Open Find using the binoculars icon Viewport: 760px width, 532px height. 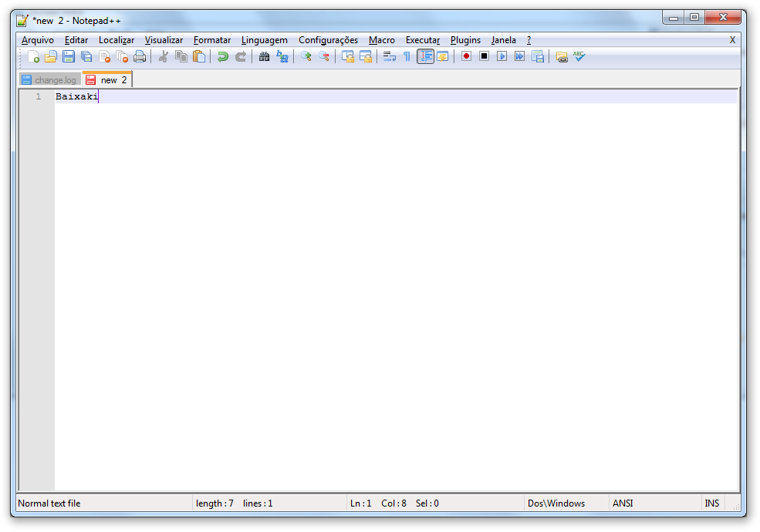[264, 57]
